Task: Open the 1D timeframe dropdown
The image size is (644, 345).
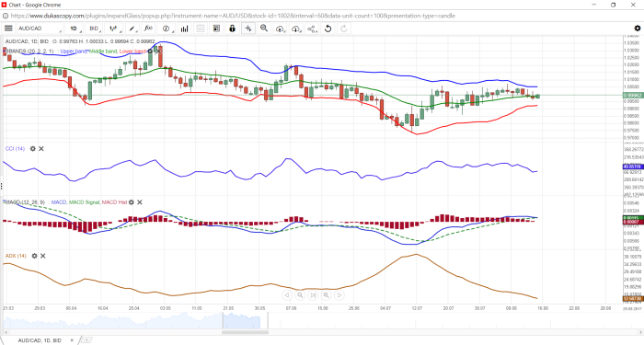Action: 75,29
